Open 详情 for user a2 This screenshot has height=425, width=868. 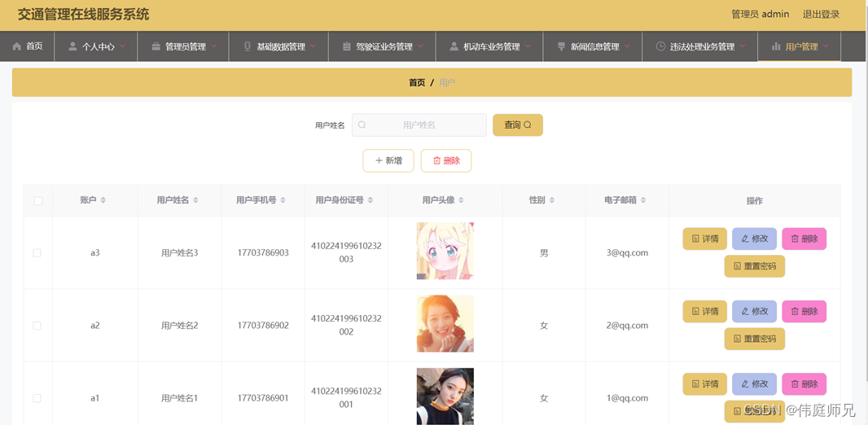704,312
